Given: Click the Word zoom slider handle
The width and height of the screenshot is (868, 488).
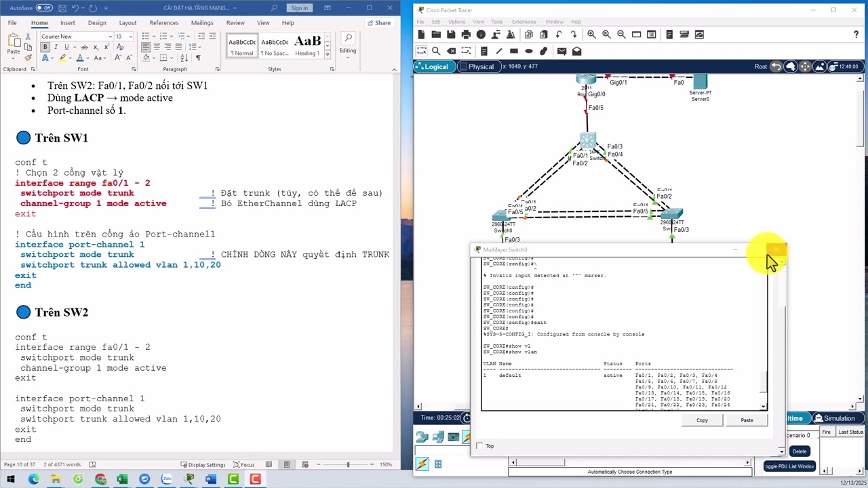Looking at the screenshot, I should [348, 464].
